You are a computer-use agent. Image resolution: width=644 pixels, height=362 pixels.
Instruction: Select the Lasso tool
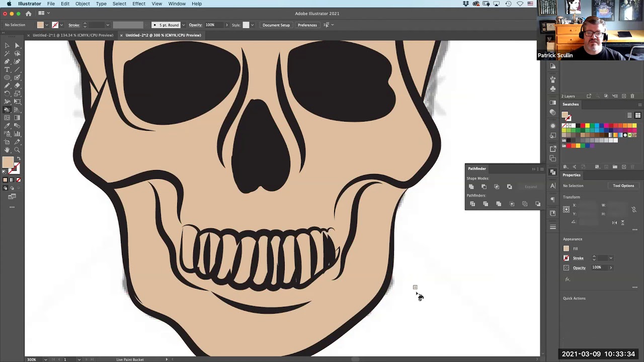click(17, 53)
